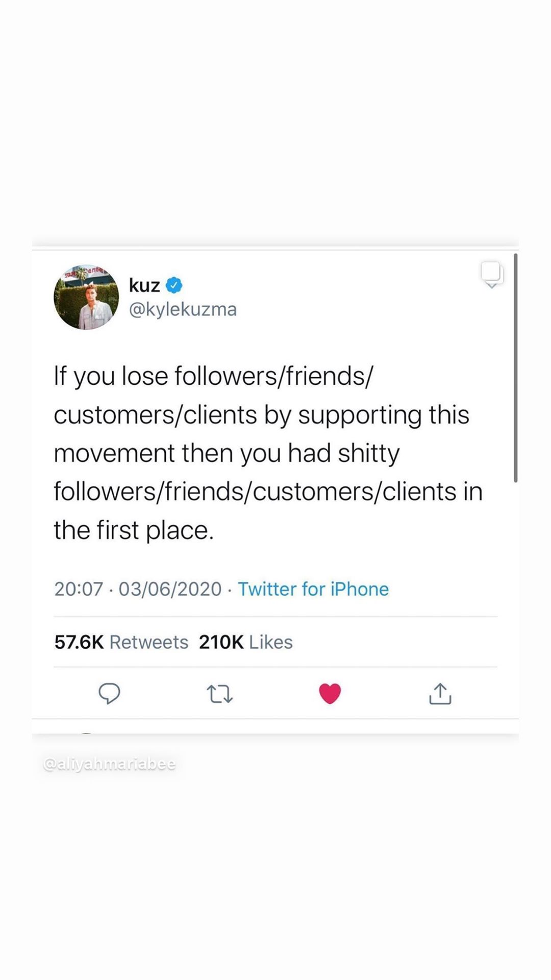Viewport: 551px width, 980px height.
Task: Click the grey vertical scrollbar
Action: (516, 367)
